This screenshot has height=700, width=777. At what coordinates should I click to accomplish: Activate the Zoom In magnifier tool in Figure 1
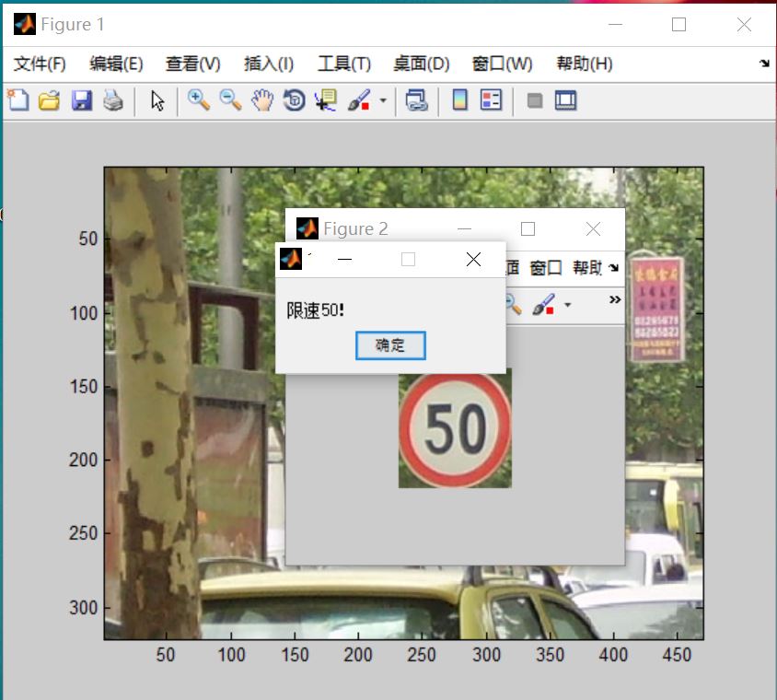tap(198, 100)
